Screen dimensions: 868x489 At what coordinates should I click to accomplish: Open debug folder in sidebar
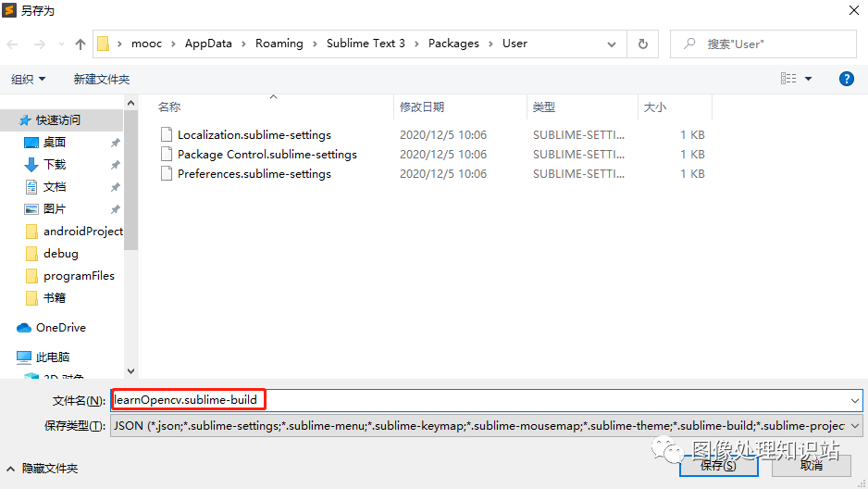point(61,253)
